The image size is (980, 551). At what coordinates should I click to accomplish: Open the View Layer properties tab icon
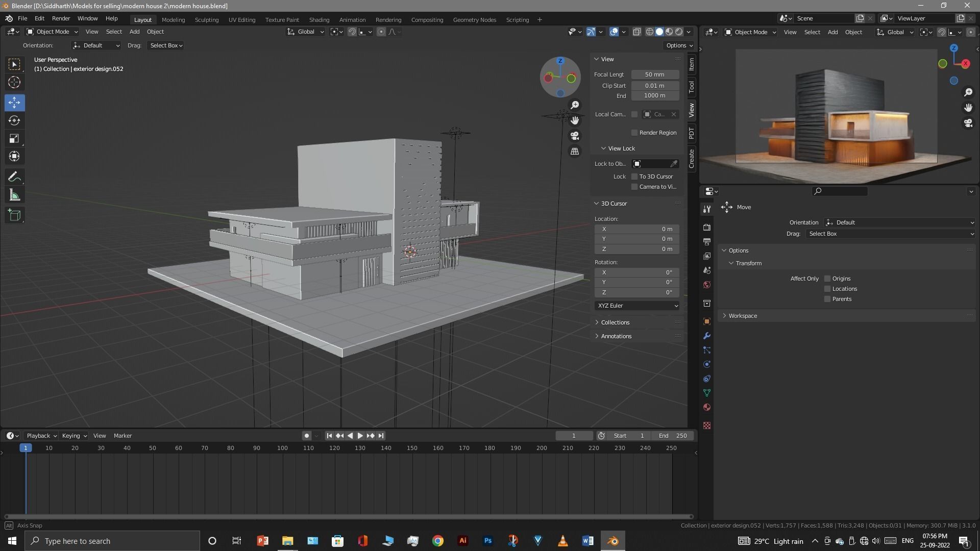(x=707, y=256)
